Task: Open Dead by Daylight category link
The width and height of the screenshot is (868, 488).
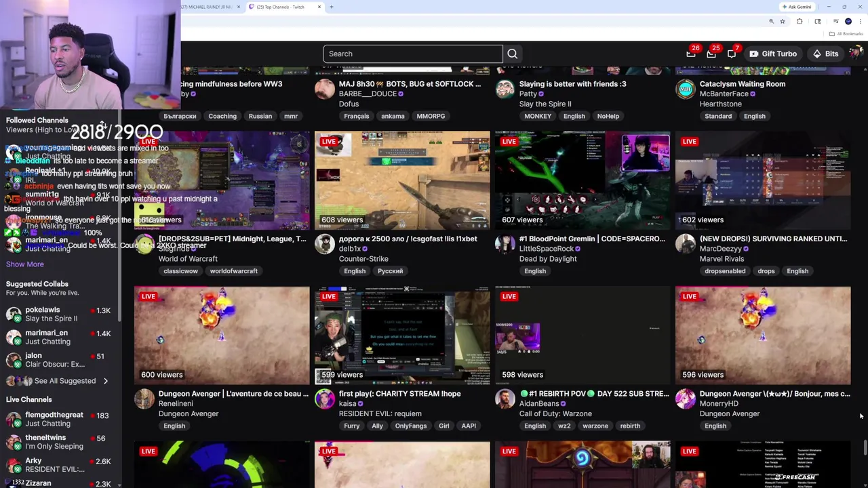Action: (x=548, y=259)
